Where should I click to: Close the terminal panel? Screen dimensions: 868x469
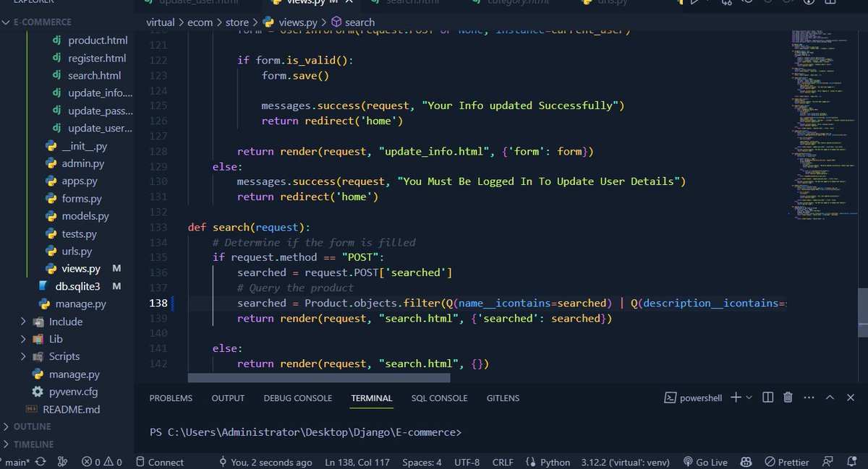(x=851, y=397)
